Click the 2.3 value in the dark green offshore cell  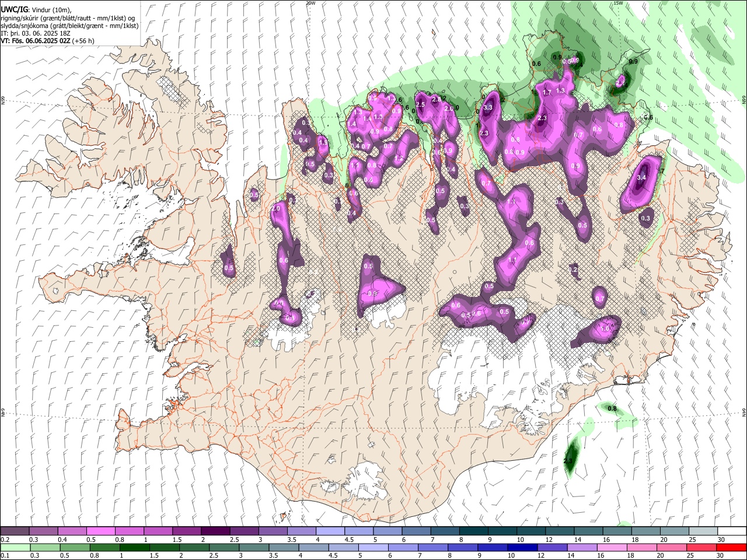pyautogui.click(x=568, y=461)
